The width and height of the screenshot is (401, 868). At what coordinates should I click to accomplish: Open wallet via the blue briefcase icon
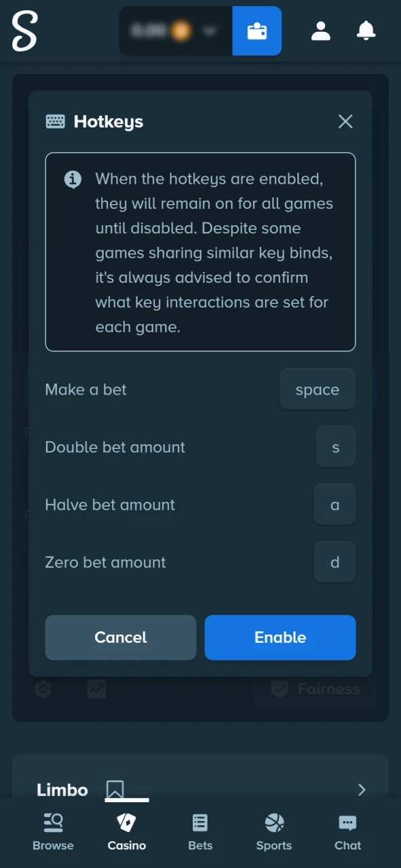click(256, 31)
